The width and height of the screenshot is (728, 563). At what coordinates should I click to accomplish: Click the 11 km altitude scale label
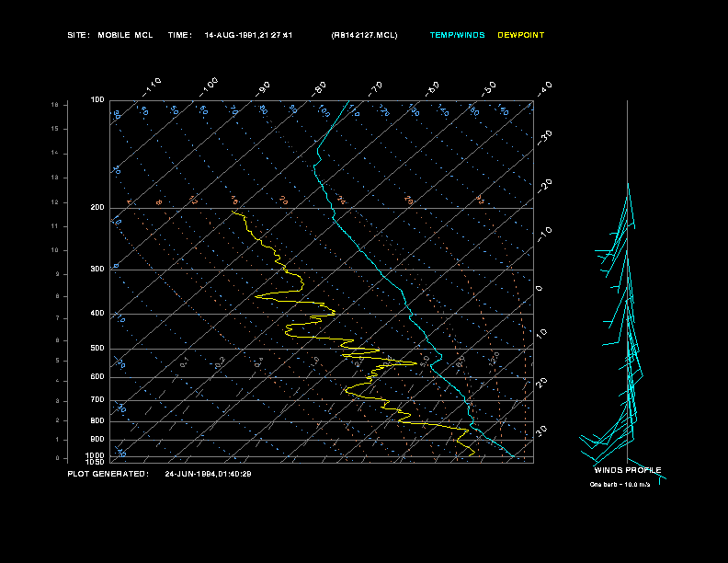(x=55, y=226)
